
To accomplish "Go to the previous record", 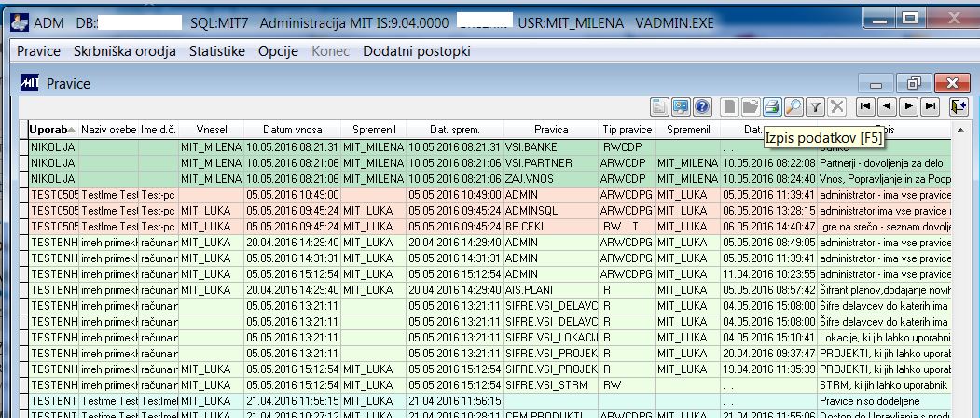I will click(x=887, y=107).
